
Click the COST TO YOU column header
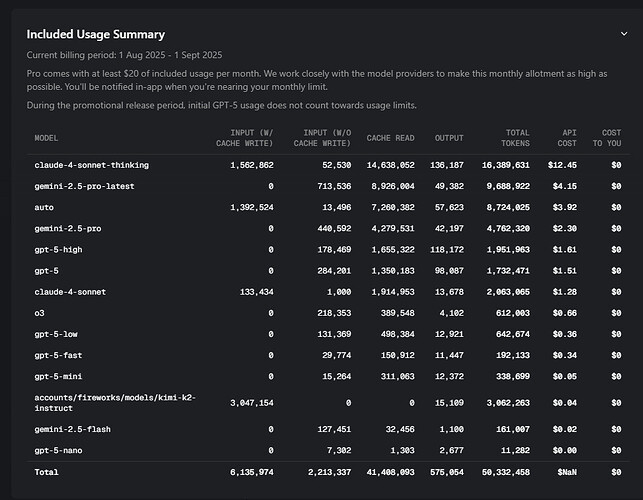(607, 138)
